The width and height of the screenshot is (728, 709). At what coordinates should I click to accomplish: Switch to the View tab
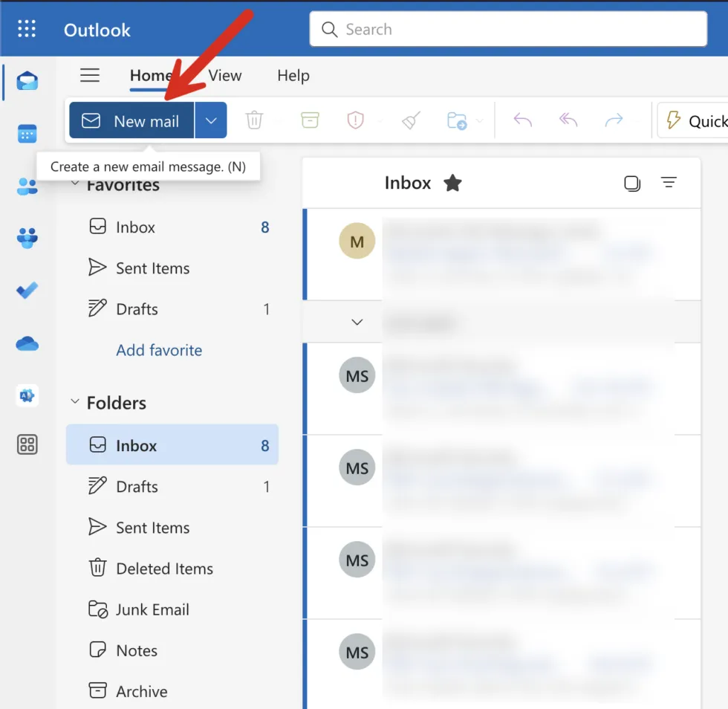click(x=224, y=75)
